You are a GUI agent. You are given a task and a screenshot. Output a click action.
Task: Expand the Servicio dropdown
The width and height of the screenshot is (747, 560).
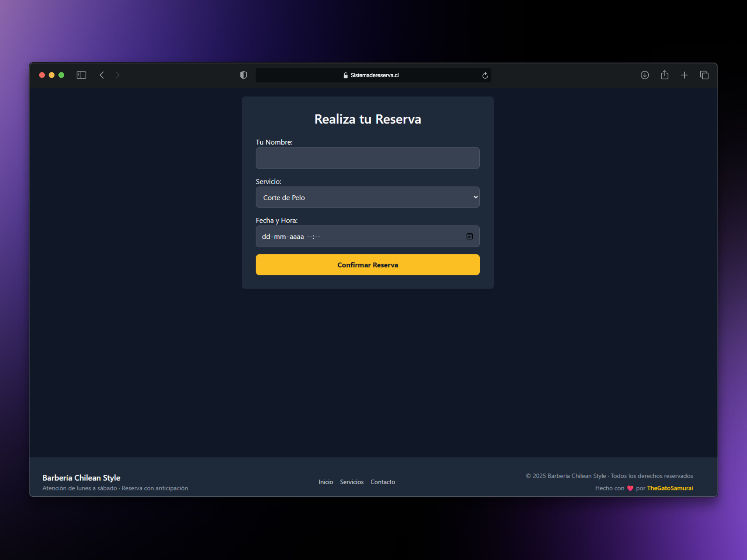tap(367, 197)
